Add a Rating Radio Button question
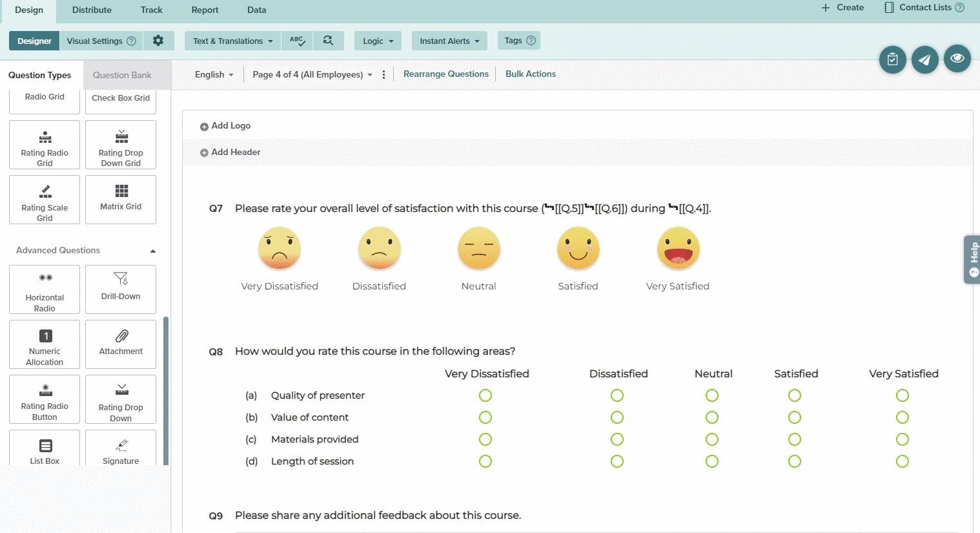The width and height of the screenshot is (980, 533). [x=45, y=399]
